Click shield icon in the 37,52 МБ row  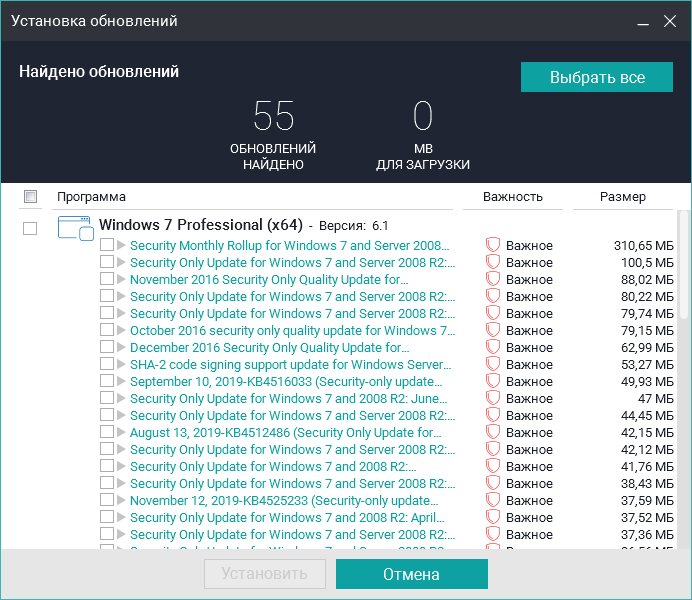(493, 517)
